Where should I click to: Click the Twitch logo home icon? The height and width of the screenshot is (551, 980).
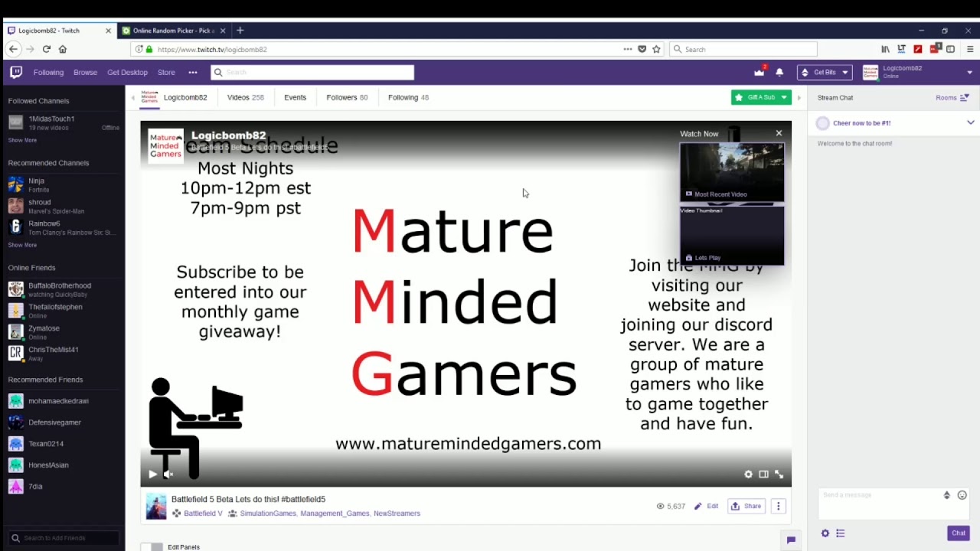(x=16, y=72)
